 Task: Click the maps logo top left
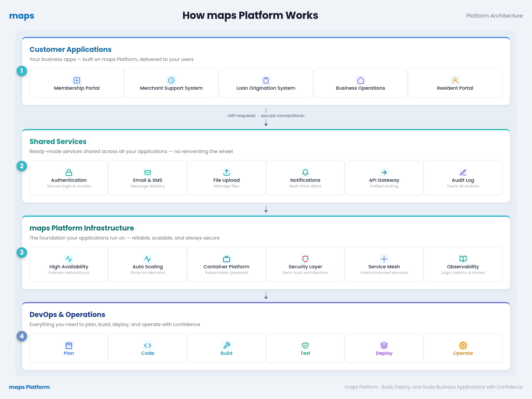tap(22, 16)
